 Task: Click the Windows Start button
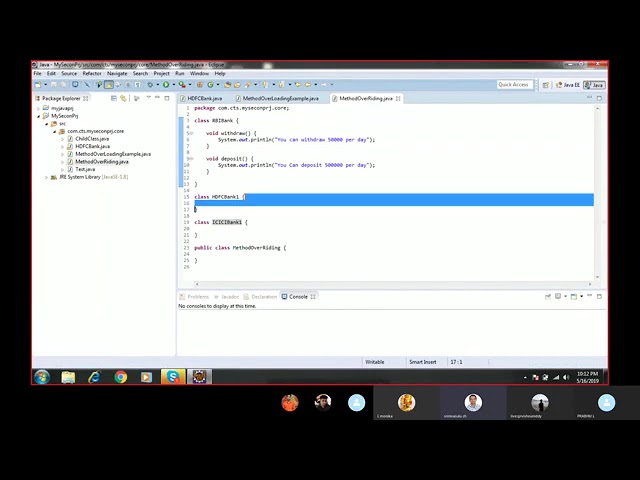pyautogui.click(x=42, y=377)
